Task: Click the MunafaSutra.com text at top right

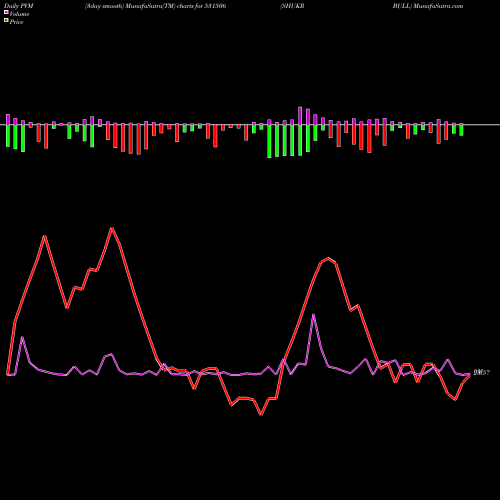Action: point(438,6)
